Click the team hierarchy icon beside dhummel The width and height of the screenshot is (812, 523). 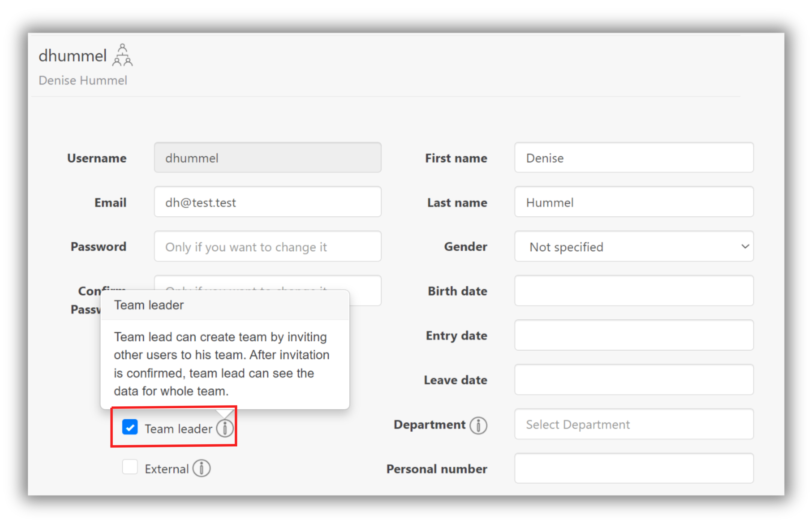122,55
